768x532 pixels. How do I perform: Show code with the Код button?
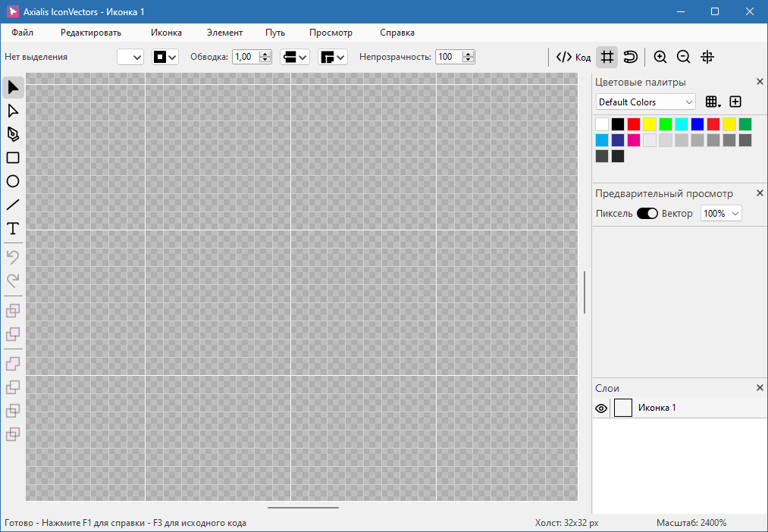coord(574,57)
